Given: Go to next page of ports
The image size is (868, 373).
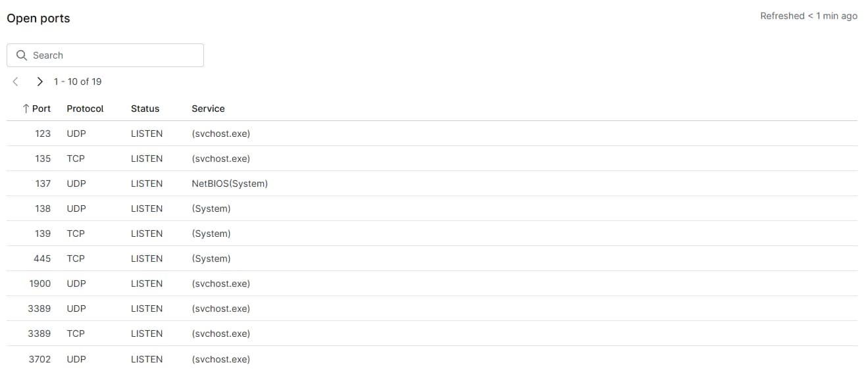Looking at the screenshot, I should click(39, 82).
